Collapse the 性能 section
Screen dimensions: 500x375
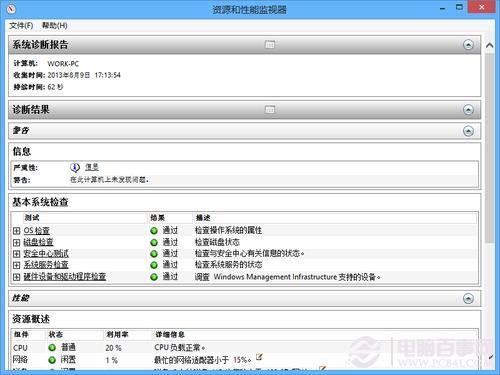click(x=468, y=298)
